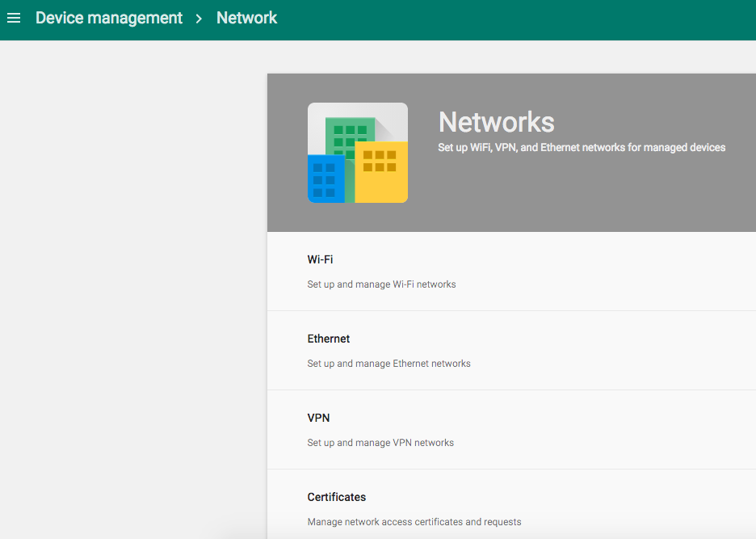
Task: Open the hamburger main menu
Action: 14,19
